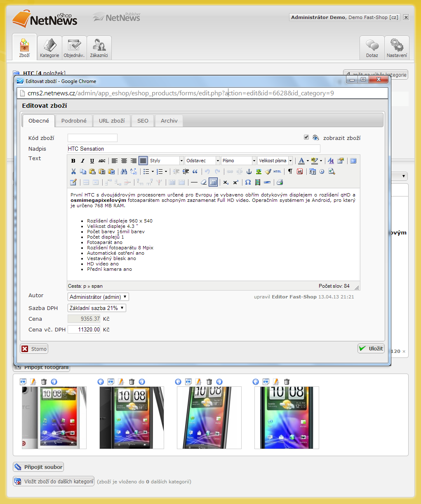This screenshot has height=504, width=421.
Task: Delete the first photo with trash icon
Action: pos(44,382)
